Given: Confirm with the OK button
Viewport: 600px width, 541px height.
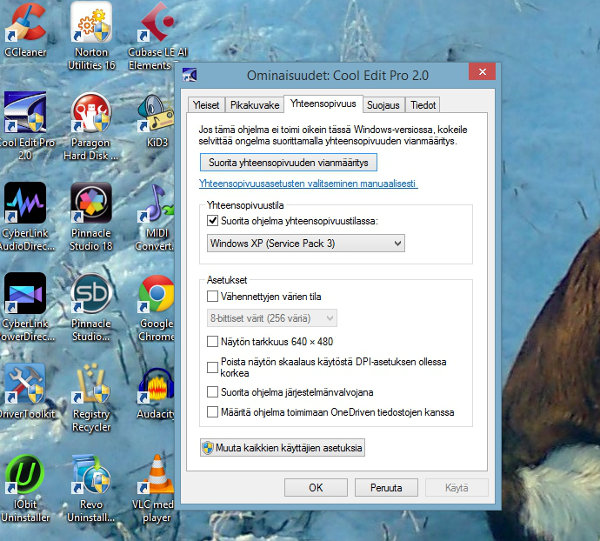Looking at the screenshot, I should pyautogui.click(x=316, y=487).
